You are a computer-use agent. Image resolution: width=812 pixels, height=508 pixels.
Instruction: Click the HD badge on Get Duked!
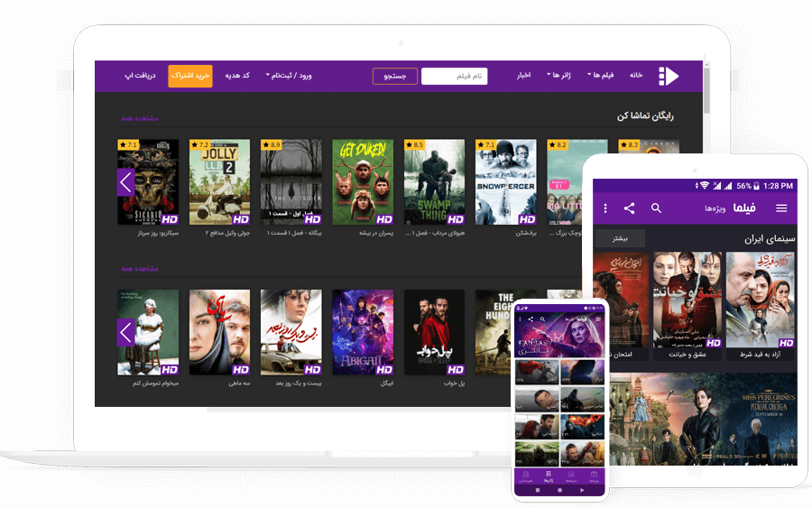click(x=384, y=219)
